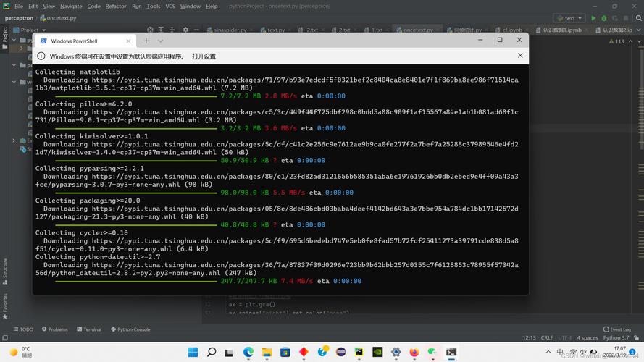Hide the Project panel with minus icon
Viewport: 644px width, 362px height.
197,30
